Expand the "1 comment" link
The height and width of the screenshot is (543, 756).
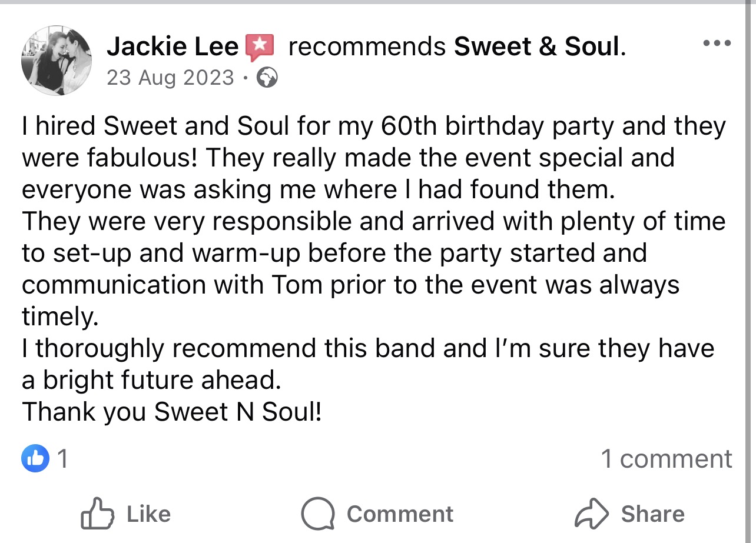coord(666,459)
